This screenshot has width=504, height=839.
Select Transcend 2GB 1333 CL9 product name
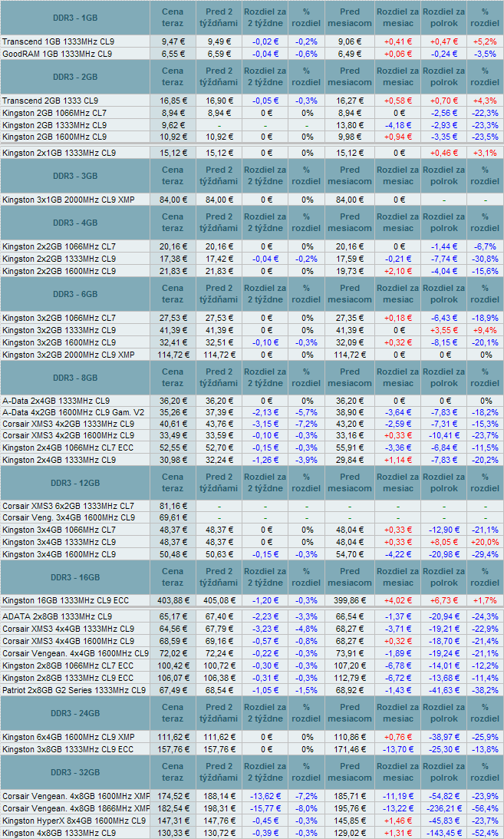(x=50, y=101)
